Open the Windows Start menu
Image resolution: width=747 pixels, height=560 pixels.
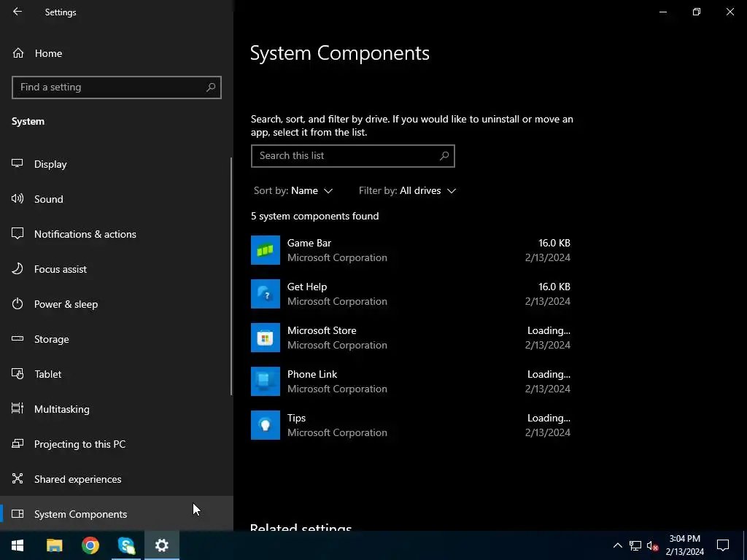(18, 545)
